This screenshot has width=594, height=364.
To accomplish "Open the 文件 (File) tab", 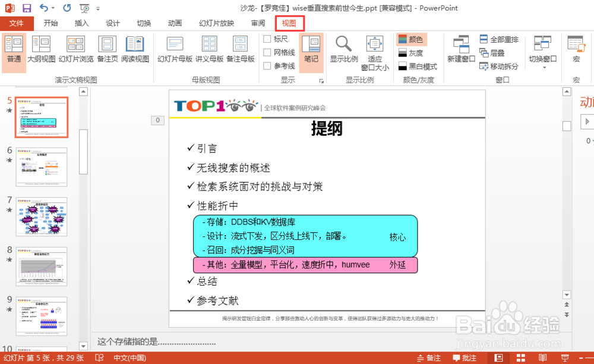I will [x=17, y=23].
